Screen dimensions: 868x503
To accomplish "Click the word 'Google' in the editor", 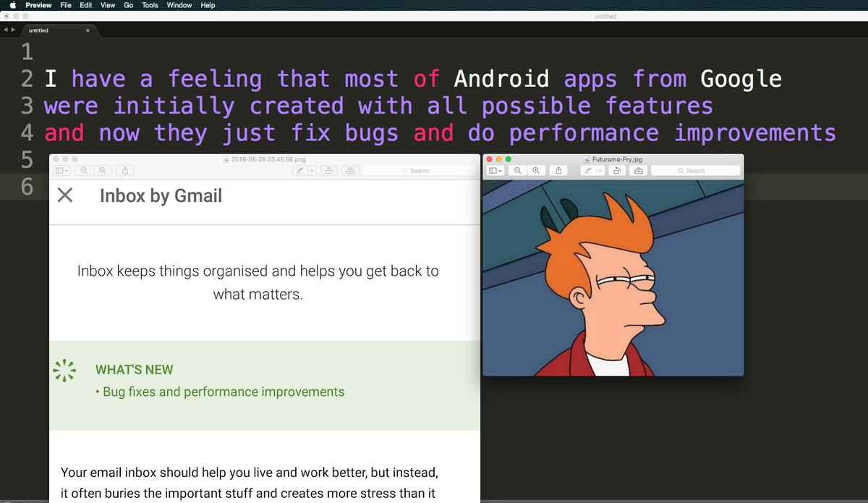I will click(741, 78).
